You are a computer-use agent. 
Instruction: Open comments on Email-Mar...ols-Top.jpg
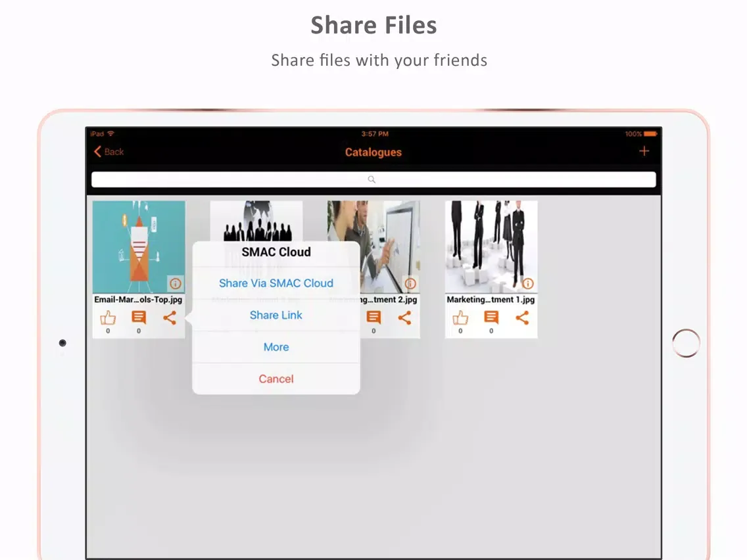139,317
